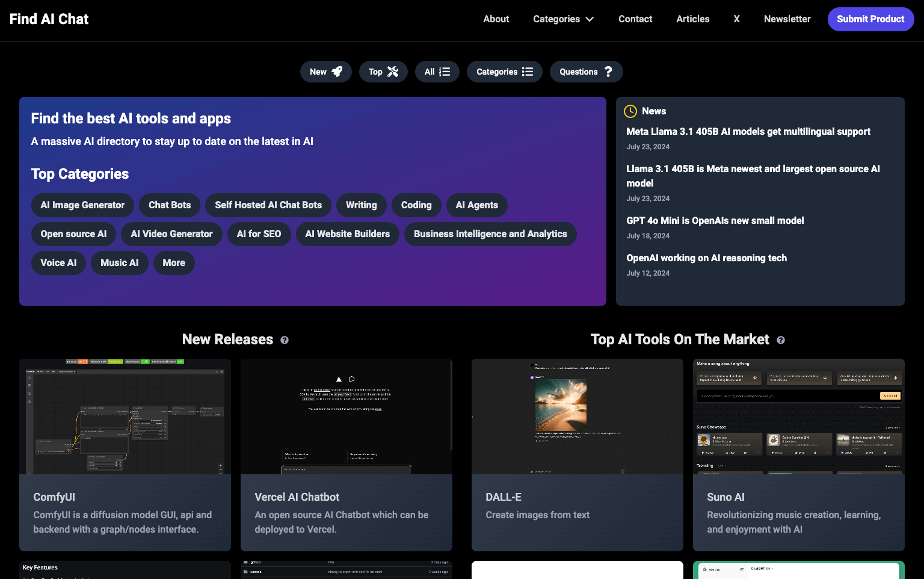
Task: Click the Top AI Tools On The Market heading
Action: 680,339
